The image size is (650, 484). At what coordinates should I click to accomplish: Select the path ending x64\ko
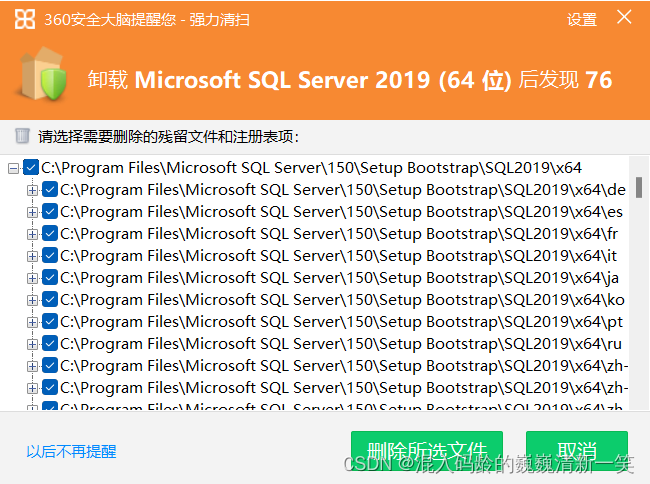tap(342, 300)
